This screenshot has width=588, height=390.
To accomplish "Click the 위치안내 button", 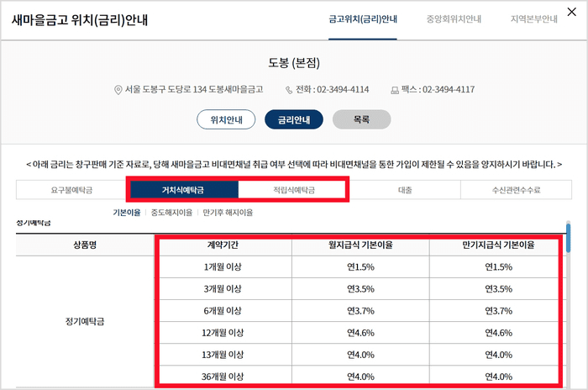I will 226,119.
